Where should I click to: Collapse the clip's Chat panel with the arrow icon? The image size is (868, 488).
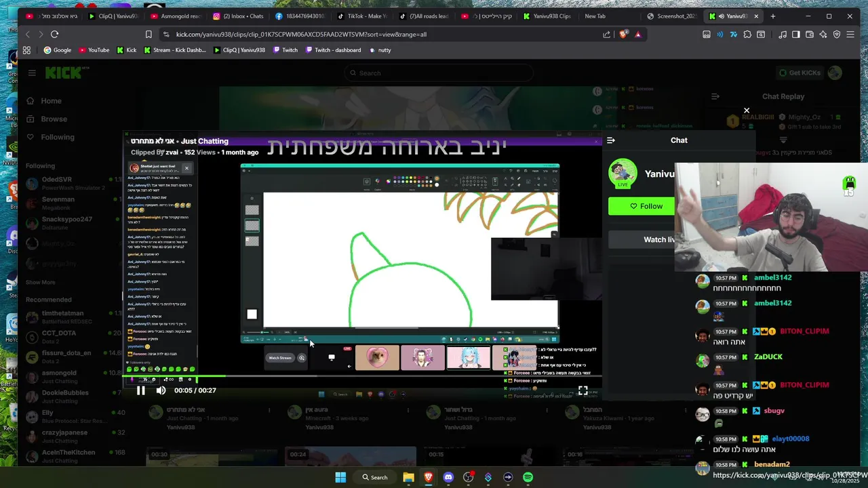[611, 140]
